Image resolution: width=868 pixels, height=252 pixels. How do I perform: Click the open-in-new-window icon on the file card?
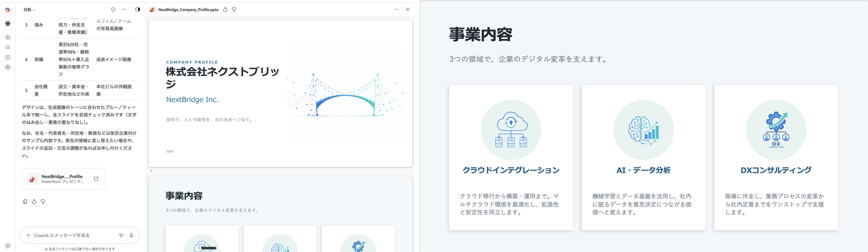96,179
